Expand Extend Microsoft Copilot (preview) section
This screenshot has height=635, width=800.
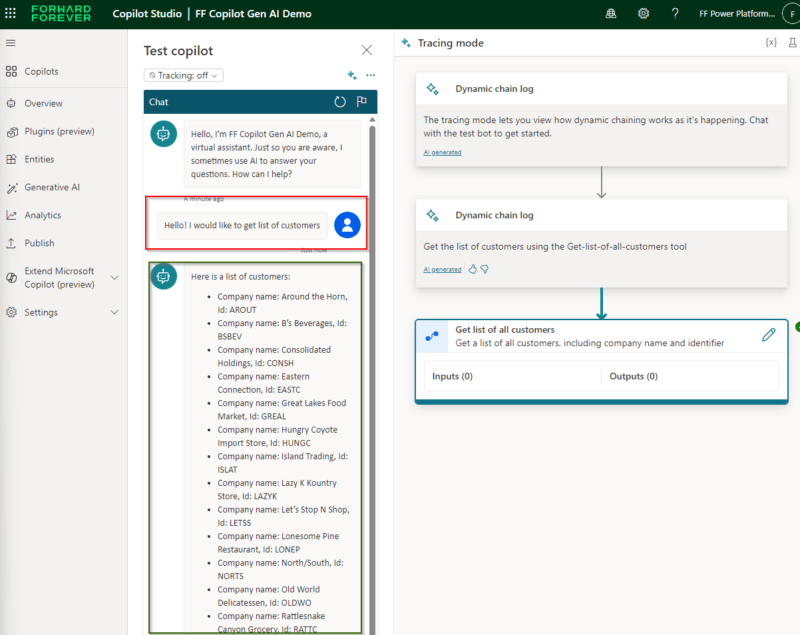click(x=62, y=277)
